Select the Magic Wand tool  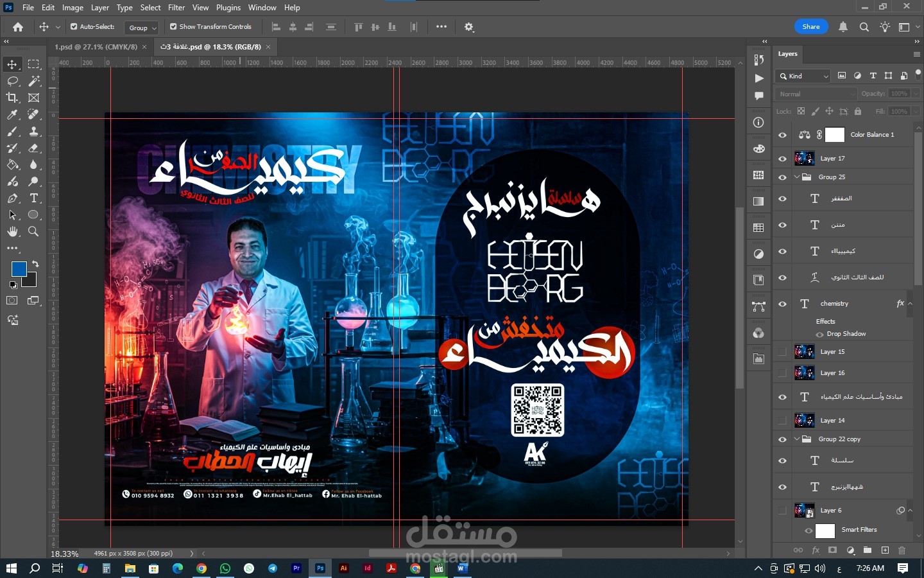tap(34, 81)
